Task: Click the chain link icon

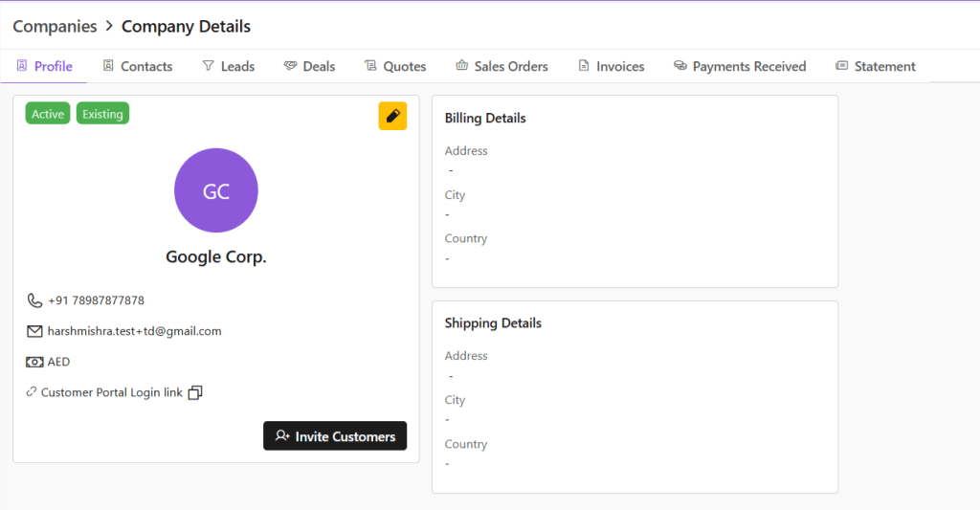Action: [x=32, y=392]
